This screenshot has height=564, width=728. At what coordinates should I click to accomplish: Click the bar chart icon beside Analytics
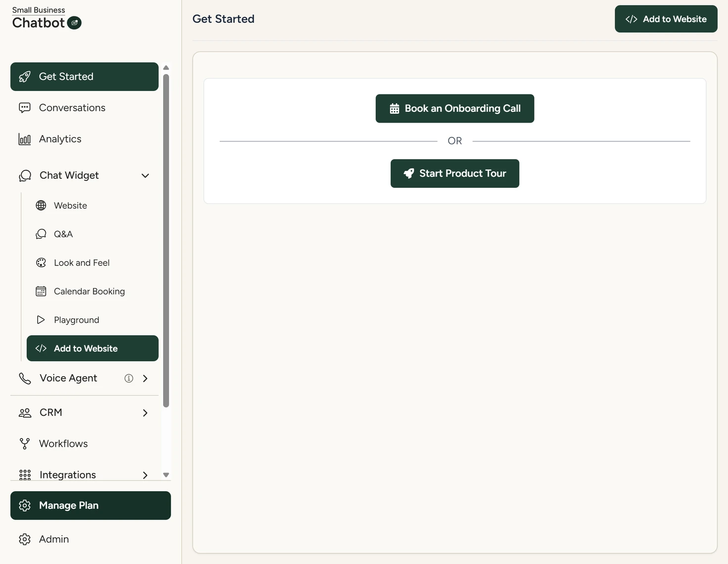[x=25, y=139]
